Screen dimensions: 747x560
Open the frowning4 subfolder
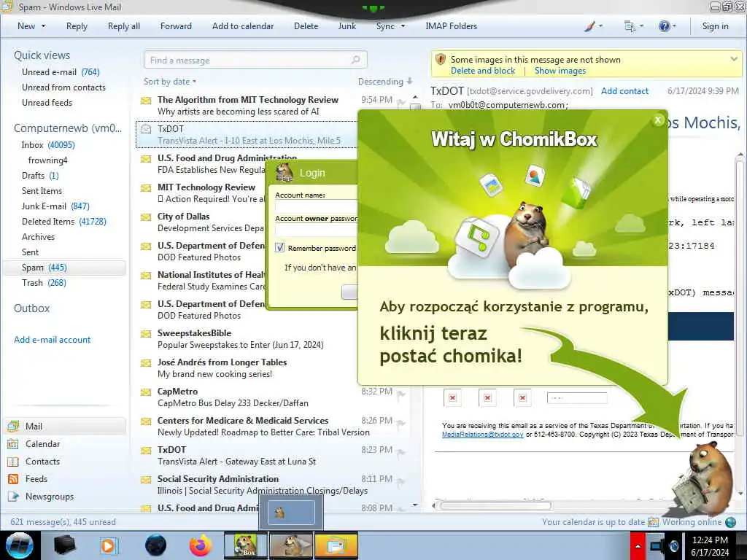[47, 160]
